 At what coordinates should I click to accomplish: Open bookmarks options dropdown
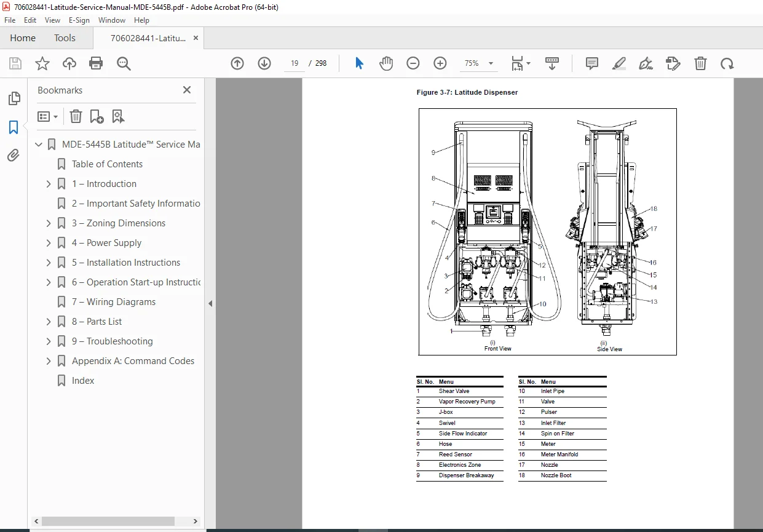(x=48, y=116)
